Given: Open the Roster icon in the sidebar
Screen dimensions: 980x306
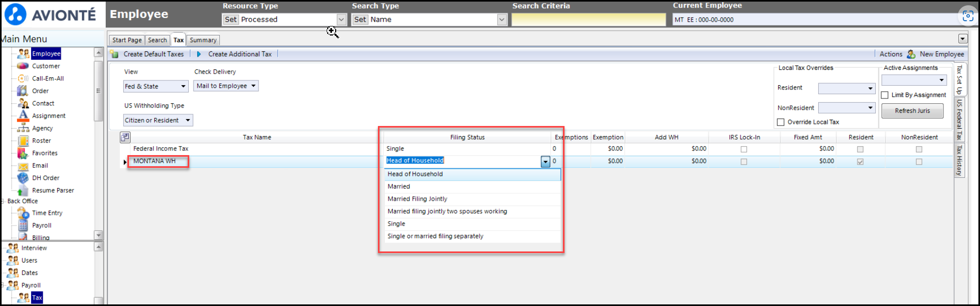Looking at the screenshot, I should 23,141.
